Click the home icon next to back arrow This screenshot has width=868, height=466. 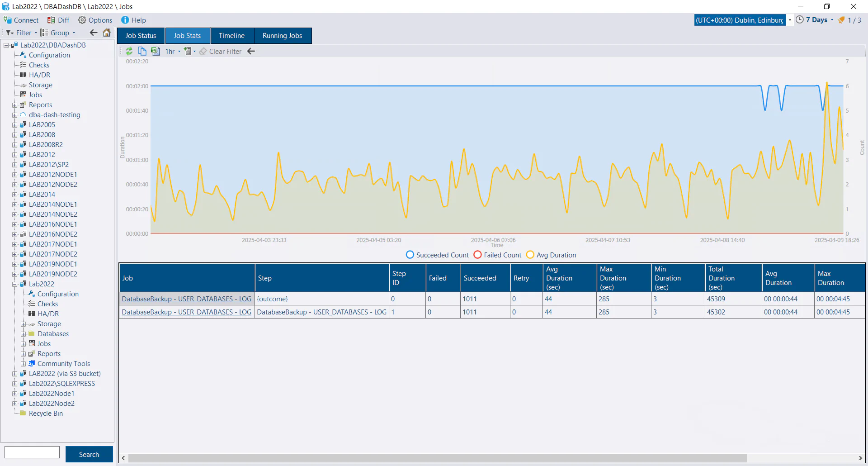107,33
